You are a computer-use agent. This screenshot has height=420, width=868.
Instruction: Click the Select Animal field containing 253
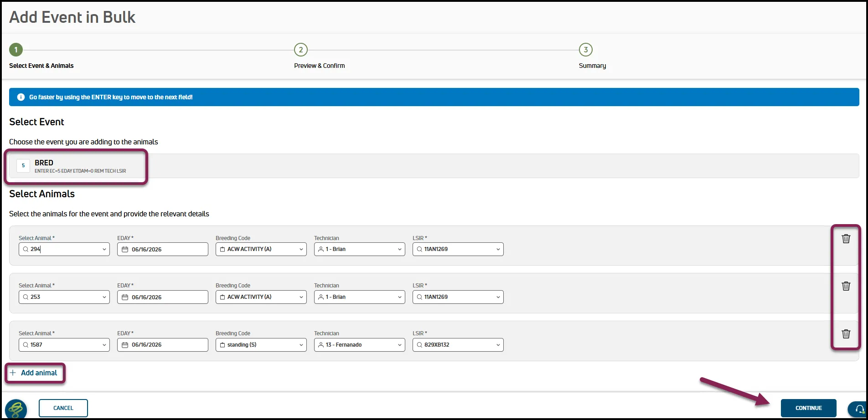click(x=64, y=297)
